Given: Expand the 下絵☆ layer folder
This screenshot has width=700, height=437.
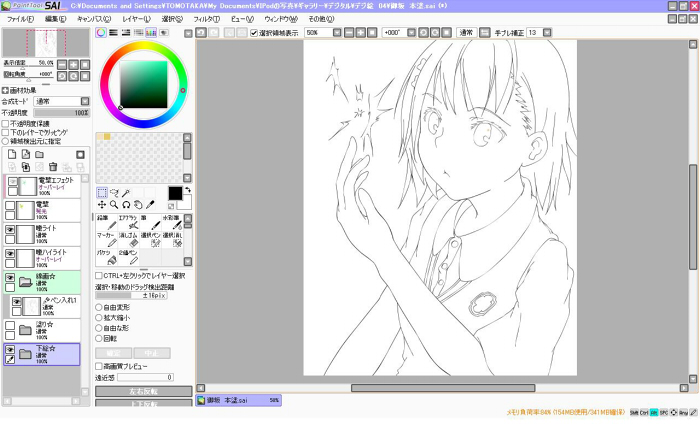Looking at the screenshot, I should (25, 354).
